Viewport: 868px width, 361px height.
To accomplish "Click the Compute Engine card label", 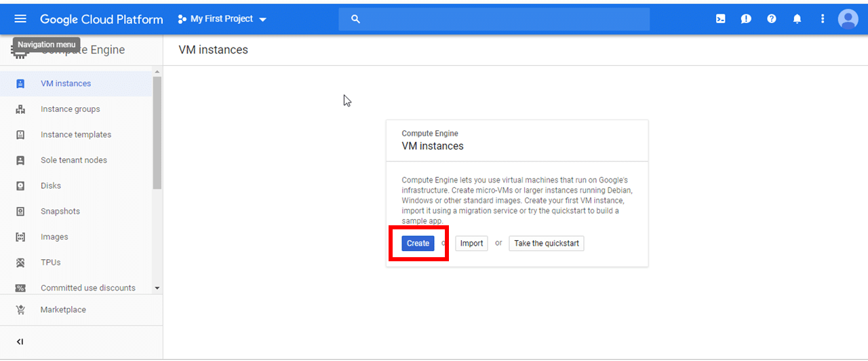I will pos(430,134).
